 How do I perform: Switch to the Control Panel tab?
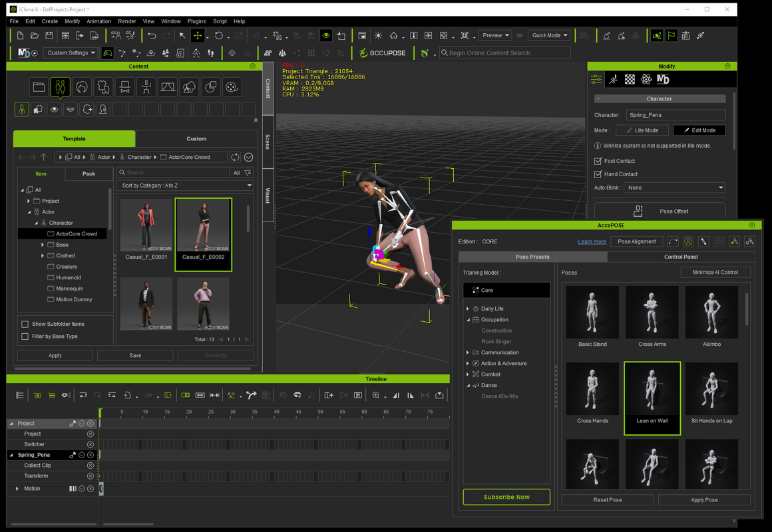click(681, 257)
